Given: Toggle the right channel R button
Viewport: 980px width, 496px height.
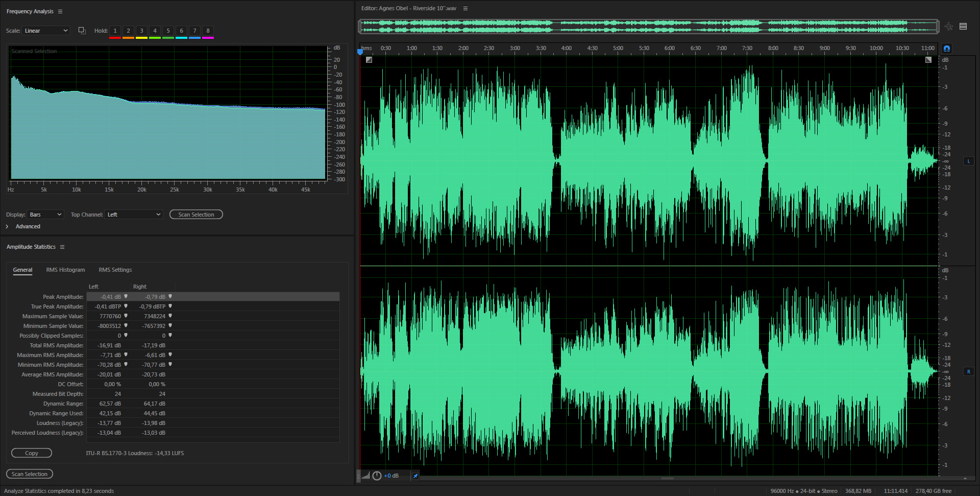Looking at the screenshot, I should click(968, 371).
